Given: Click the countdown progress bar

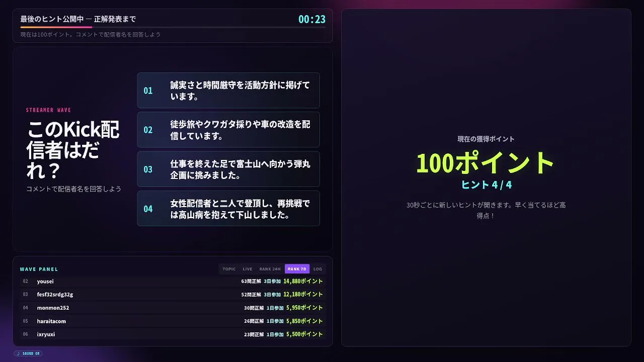Looking at the screenshot, I should 173,27.
